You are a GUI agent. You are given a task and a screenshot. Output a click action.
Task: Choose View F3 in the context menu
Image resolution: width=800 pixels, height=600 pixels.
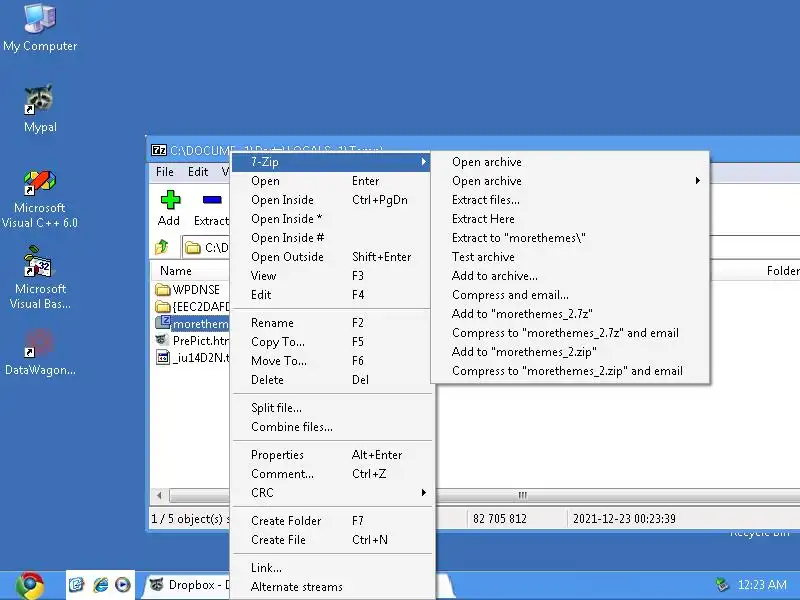click(x=331, y=276)
